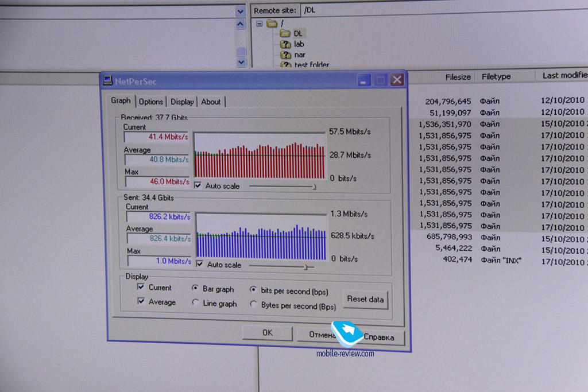Choose bits per second (bps) option
588x392 pixels.
click(253, 290)
